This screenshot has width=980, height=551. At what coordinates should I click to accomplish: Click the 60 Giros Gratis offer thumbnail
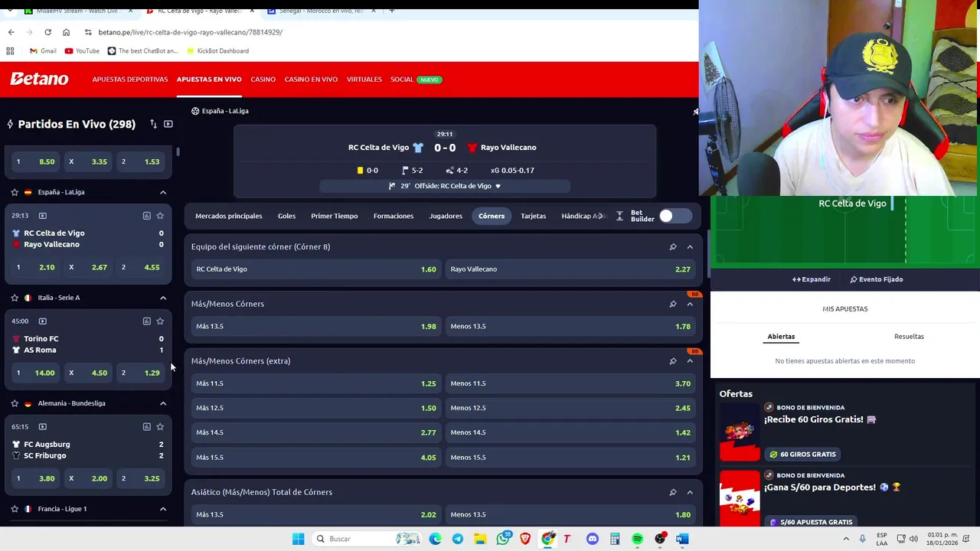[740, 432]
